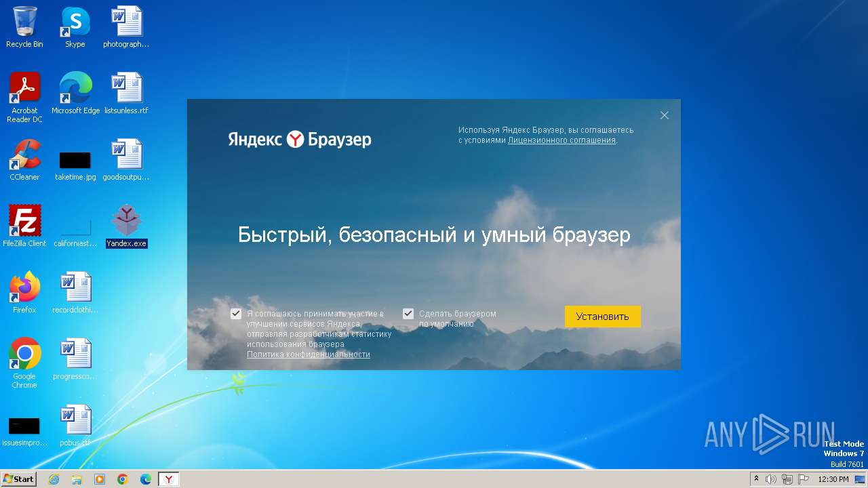Launch Microsoft Edge desktop shortcut
Image resolution: width=868 pixels, height=488 pixels.
coord(75,94)
